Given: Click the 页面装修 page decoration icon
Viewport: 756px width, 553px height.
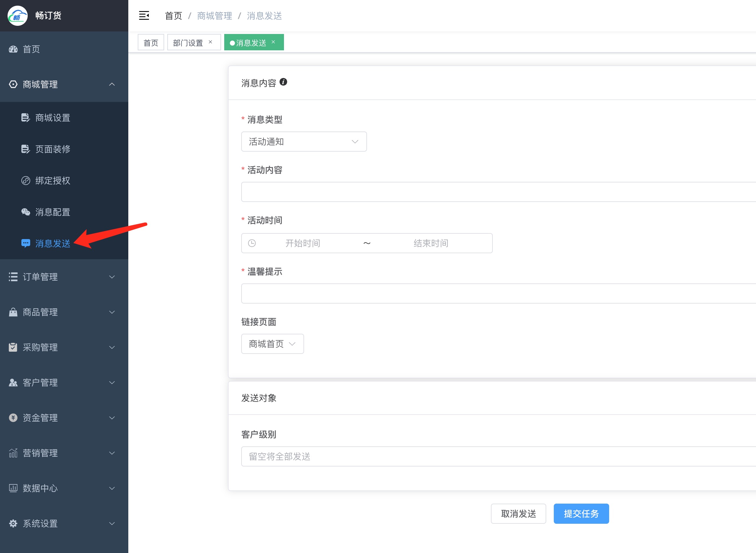Looking at the screenshot, I should (x=26, y=149).
